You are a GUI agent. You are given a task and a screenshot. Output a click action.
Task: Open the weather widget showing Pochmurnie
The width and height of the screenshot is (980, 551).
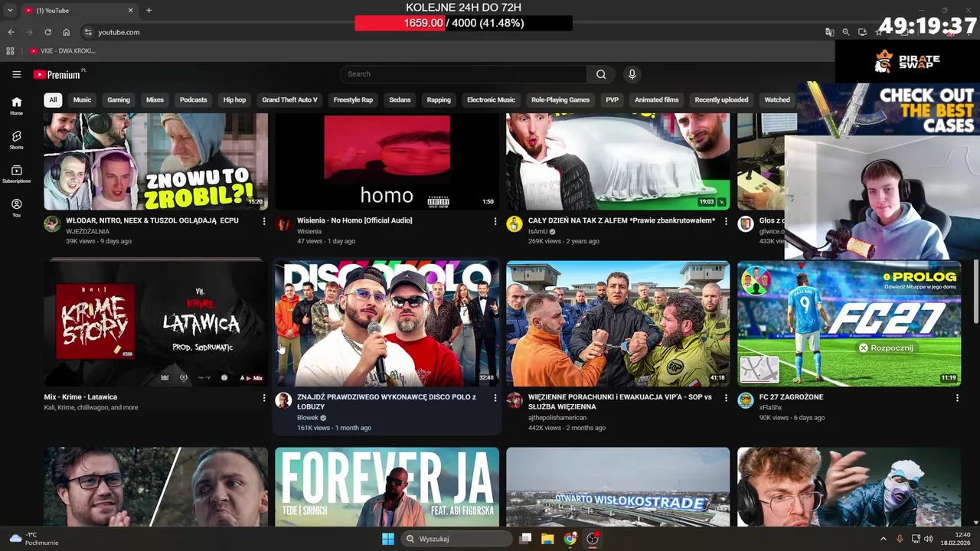click(x=33, y=539)
